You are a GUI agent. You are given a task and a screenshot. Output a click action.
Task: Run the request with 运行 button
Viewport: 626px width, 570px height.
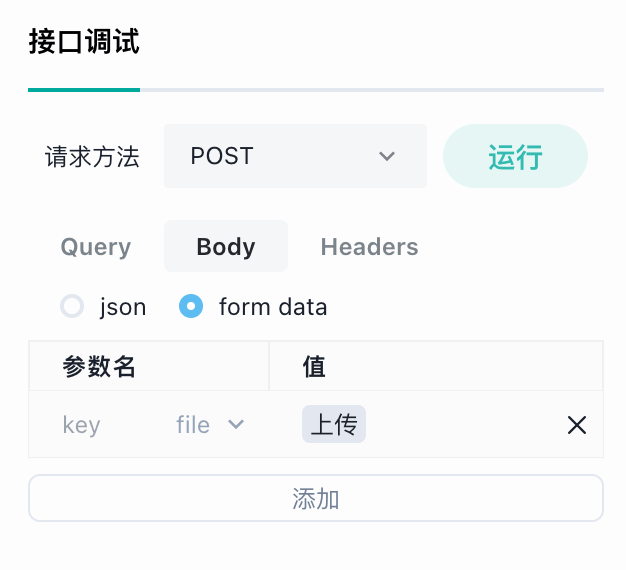[515, 156]
